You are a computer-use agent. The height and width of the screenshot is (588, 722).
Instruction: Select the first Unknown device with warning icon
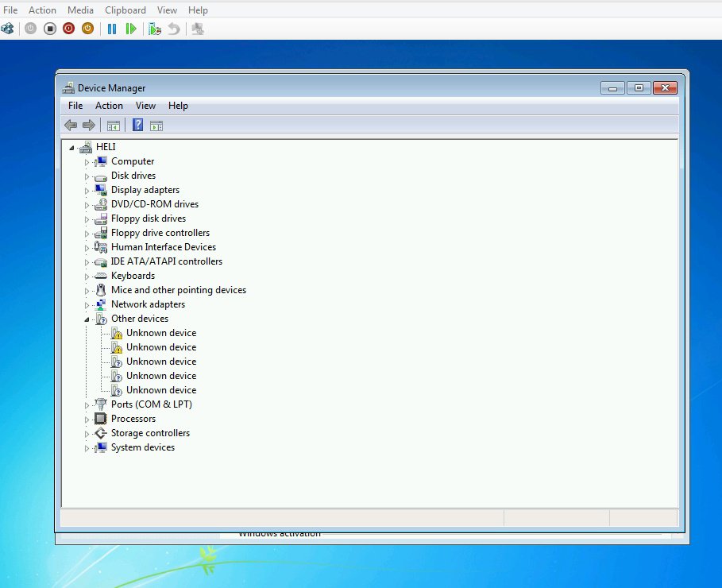click(162, 332)
